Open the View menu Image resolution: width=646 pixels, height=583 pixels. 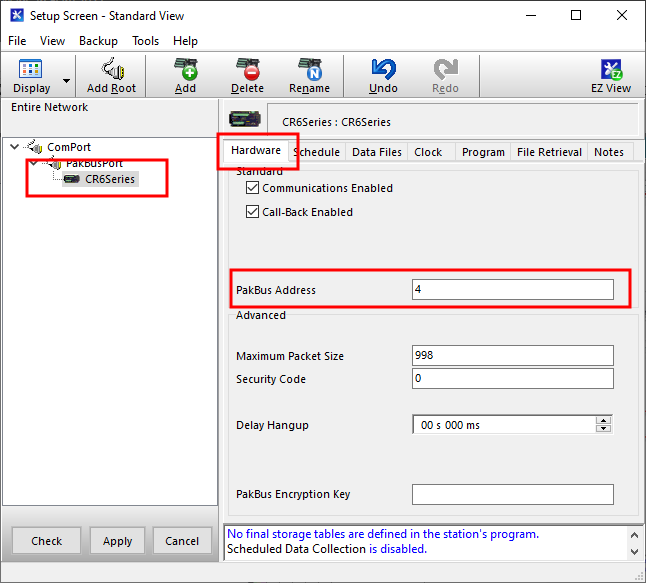(x=52, y=41)
